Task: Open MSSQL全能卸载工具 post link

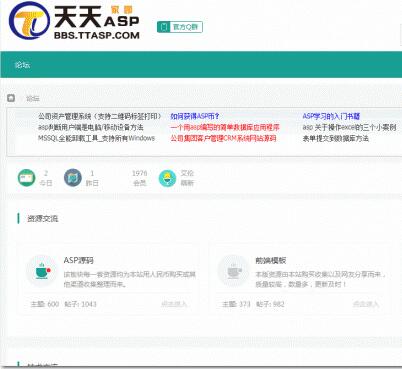Action: click(96, 138)
